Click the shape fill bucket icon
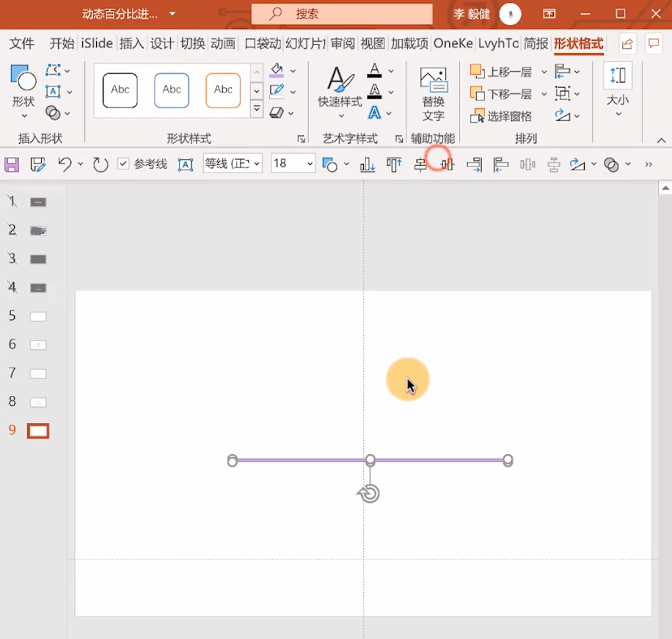 pyautogui.click(x=277, y=70)
